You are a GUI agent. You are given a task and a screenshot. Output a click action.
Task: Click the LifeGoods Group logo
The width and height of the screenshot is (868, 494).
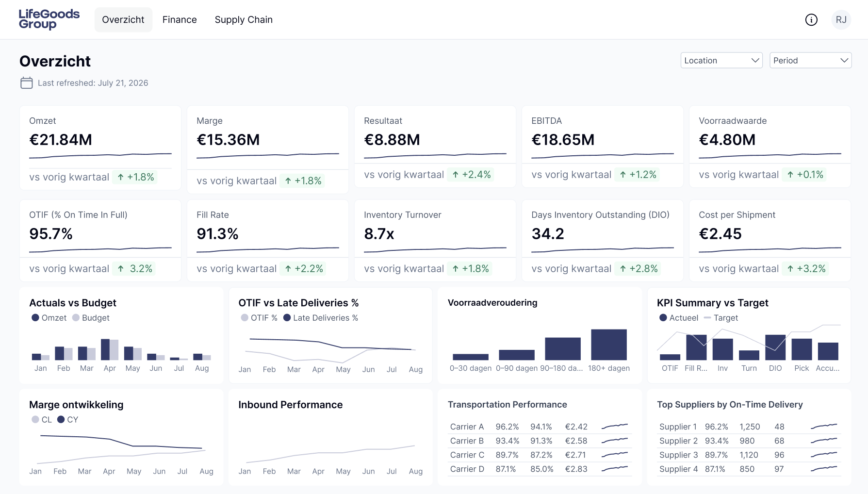pyautogui.click(x=49, y=19)
